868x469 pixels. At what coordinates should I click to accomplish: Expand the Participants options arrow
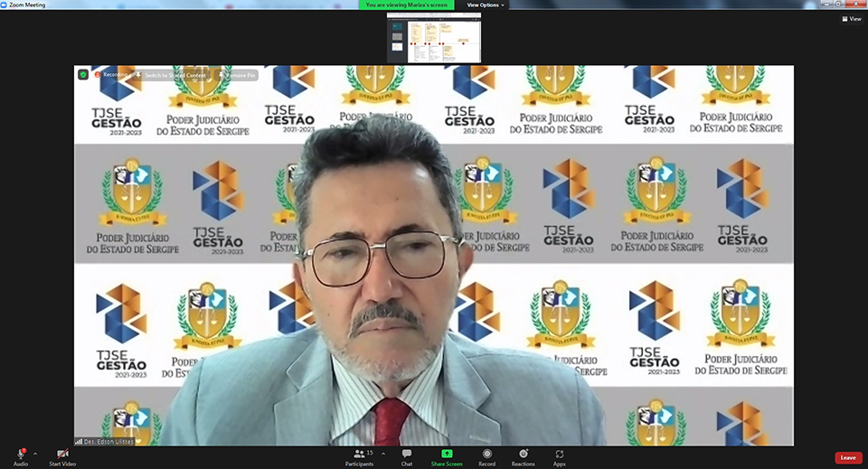click(x=382, y=453)
